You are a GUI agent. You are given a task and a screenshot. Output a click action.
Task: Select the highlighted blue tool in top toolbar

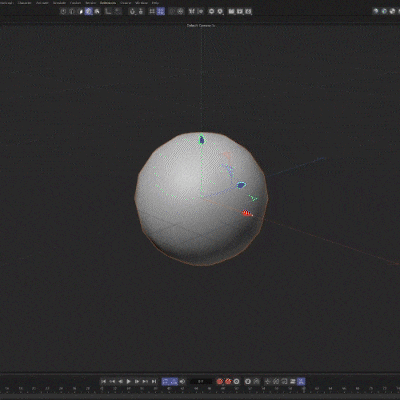click(89, 11)
